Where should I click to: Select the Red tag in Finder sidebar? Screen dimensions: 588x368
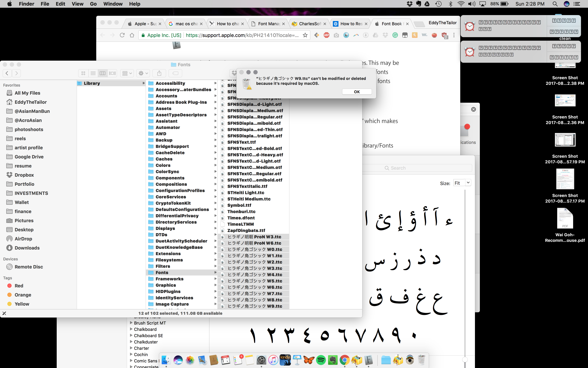coord(19,286)
